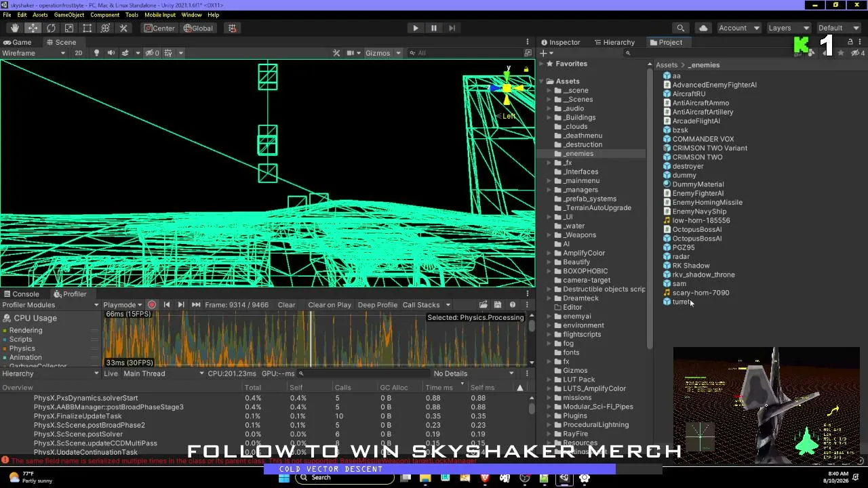The width and height of the screenshot is (868, 488).
Task: Select the combined Transform tool
Action: [x=105, y=28]
